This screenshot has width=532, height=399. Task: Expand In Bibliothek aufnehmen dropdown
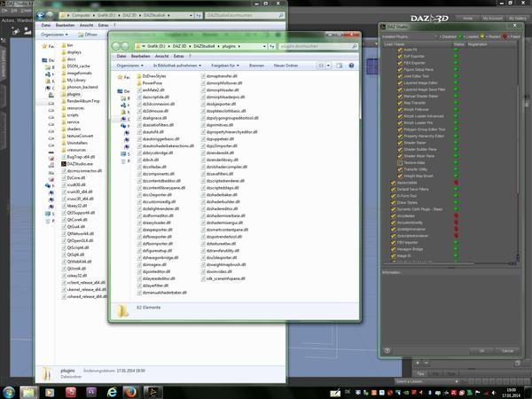(177, 66)
